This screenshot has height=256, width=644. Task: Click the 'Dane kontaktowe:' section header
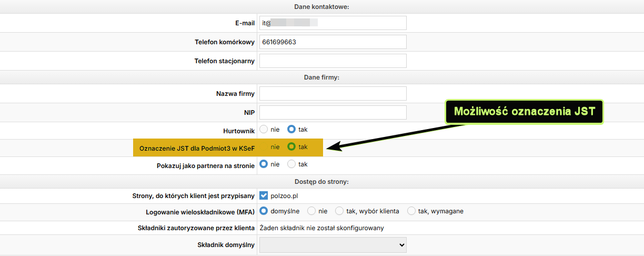[x=322, y=7]
